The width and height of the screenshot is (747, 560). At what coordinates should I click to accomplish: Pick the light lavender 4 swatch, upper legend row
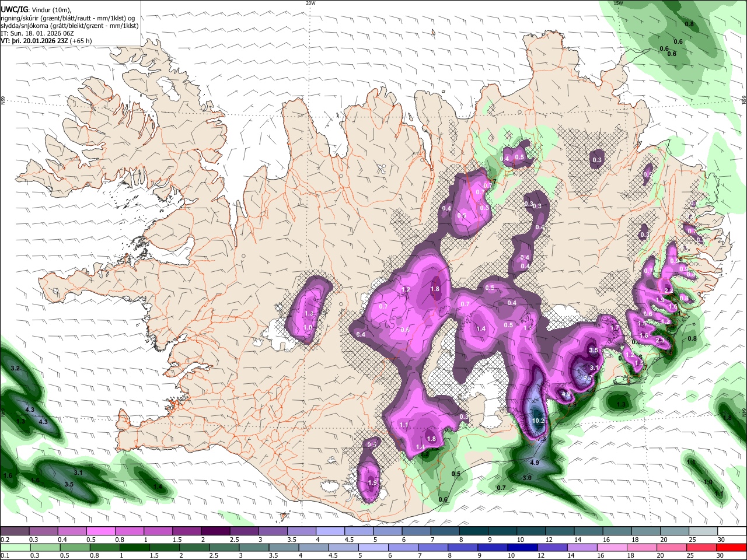click(330, 531)
